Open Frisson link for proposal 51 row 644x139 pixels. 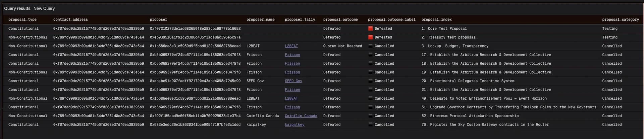point(292,107)
